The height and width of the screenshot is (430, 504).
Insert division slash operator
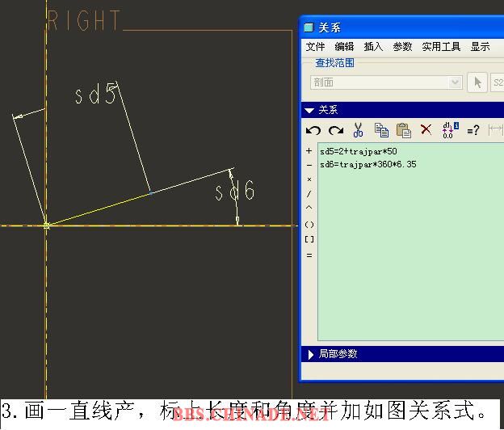(309, 194)
